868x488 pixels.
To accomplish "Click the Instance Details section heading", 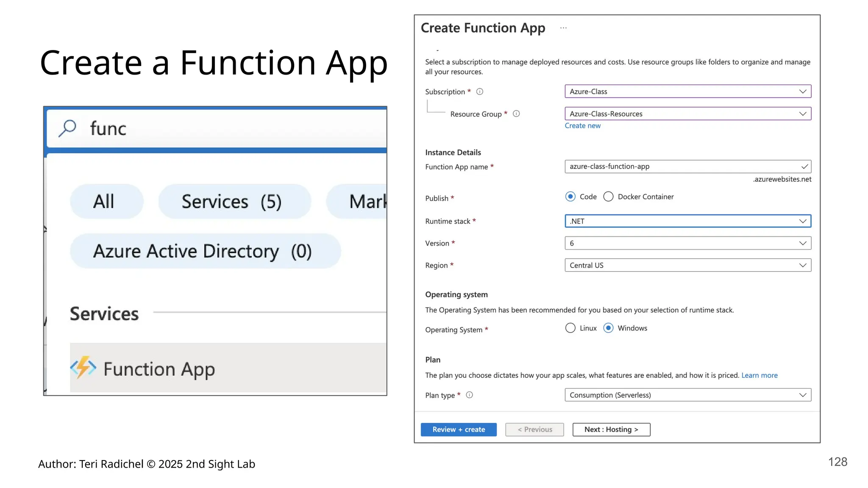I will pyautogui.click(x=453, y=152).
